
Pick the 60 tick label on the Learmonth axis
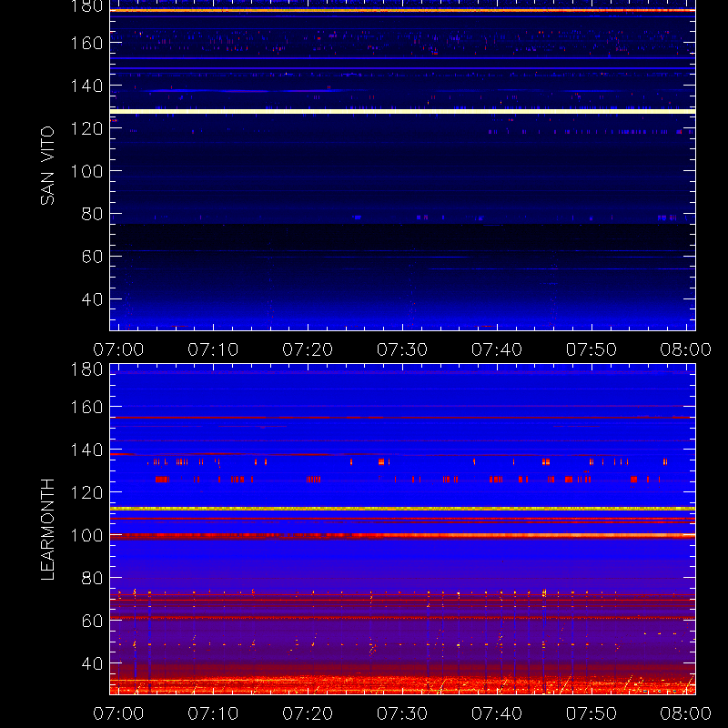pyautogui.click(x=92, y=621)
